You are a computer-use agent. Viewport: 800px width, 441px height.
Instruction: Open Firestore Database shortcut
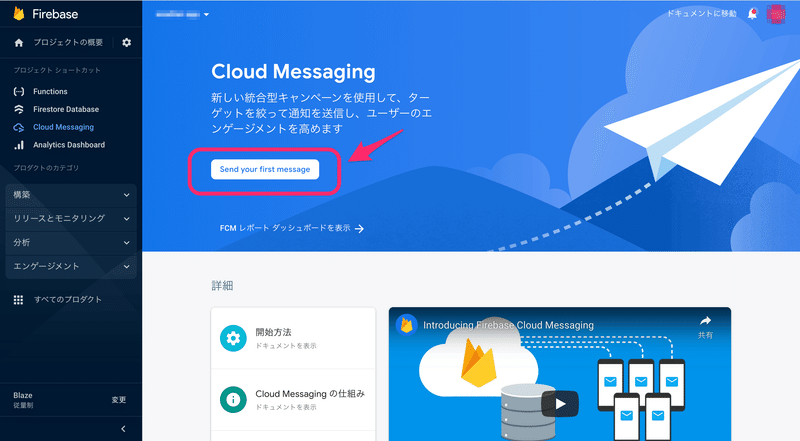pyautogui.click(x=66, y=109)
